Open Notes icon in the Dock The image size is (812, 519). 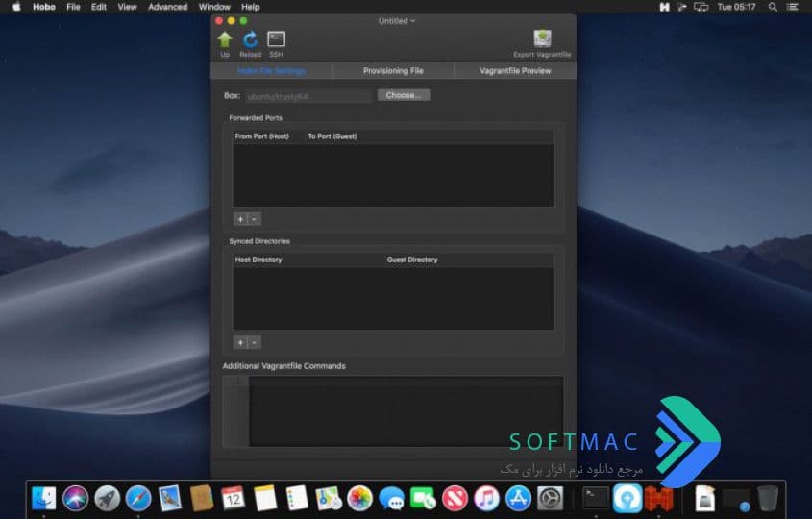pos(265,499)
